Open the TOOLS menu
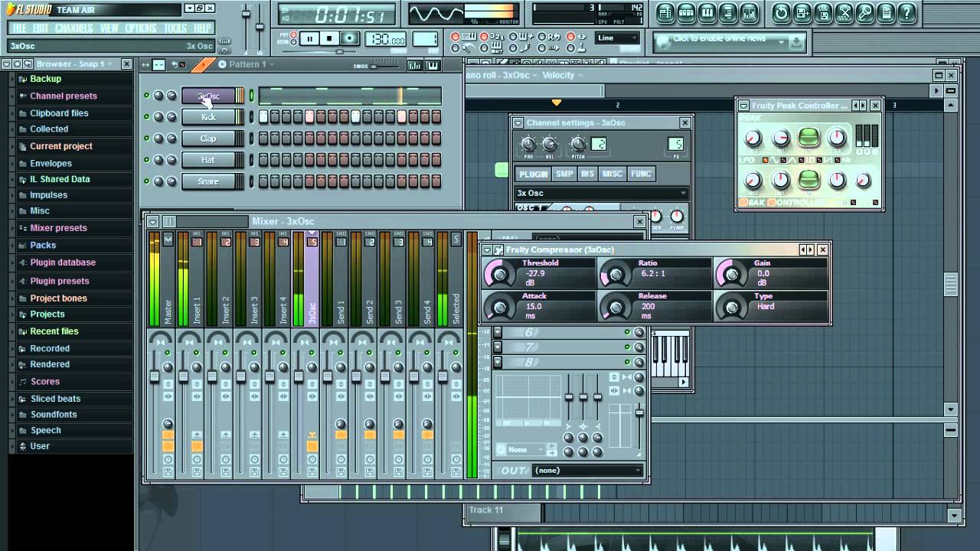Viewport: 980px width, 551px height. 175,28
